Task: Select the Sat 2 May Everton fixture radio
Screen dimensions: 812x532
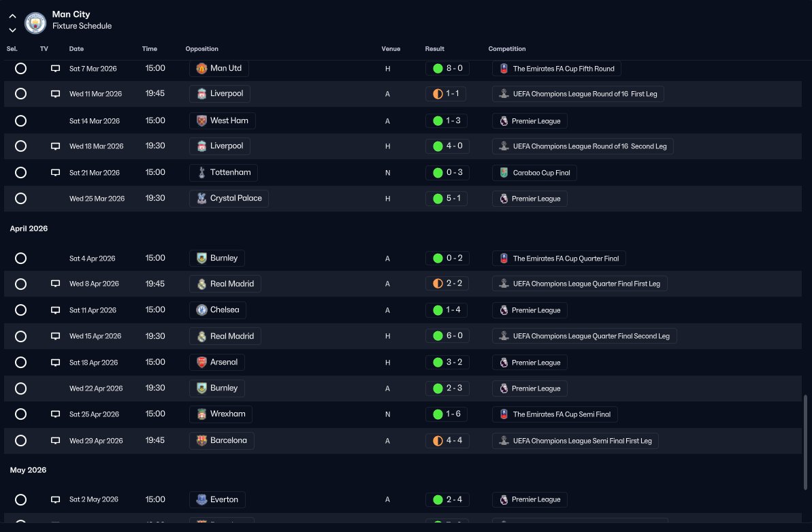Action: pos(20,499)
